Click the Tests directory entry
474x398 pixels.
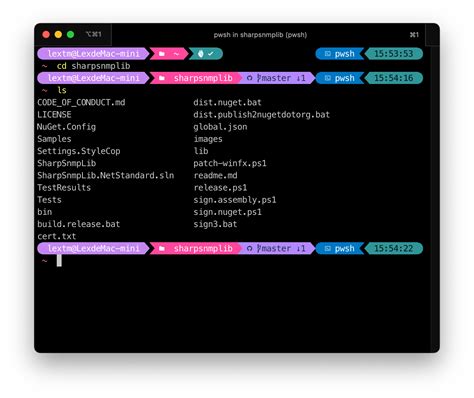pos(49,200)
